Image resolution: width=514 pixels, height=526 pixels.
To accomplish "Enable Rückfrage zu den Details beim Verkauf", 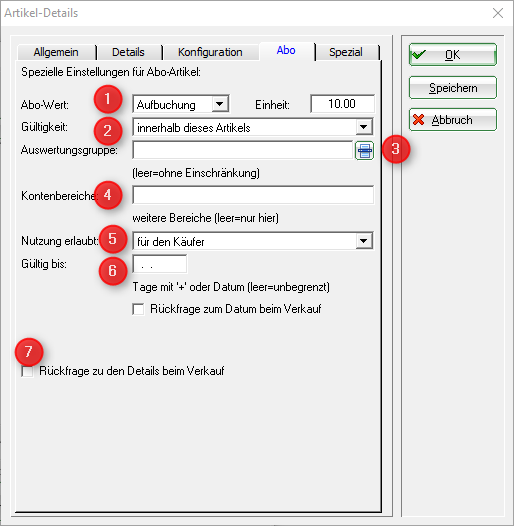I will click(27, 371).
